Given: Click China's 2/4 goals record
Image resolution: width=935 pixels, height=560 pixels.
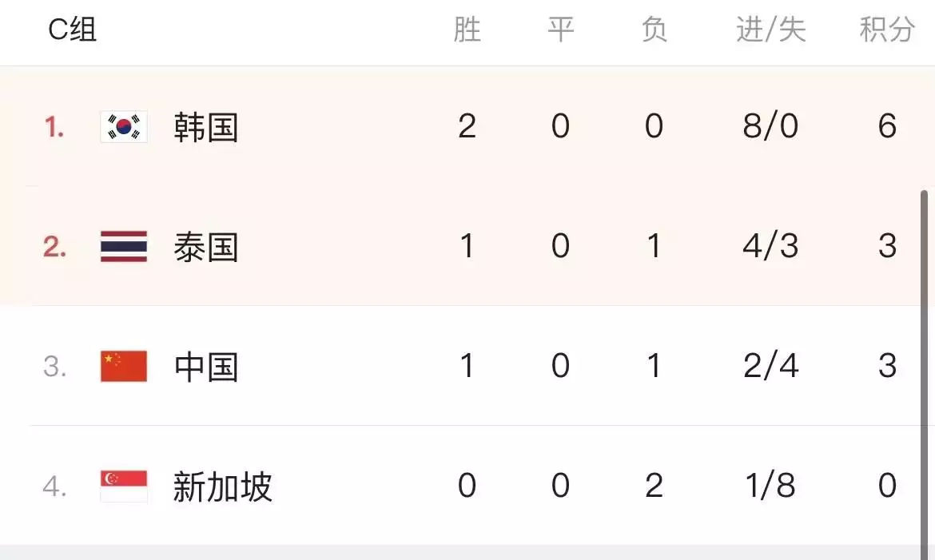Looking at the screenshot, I should point(770,367).
